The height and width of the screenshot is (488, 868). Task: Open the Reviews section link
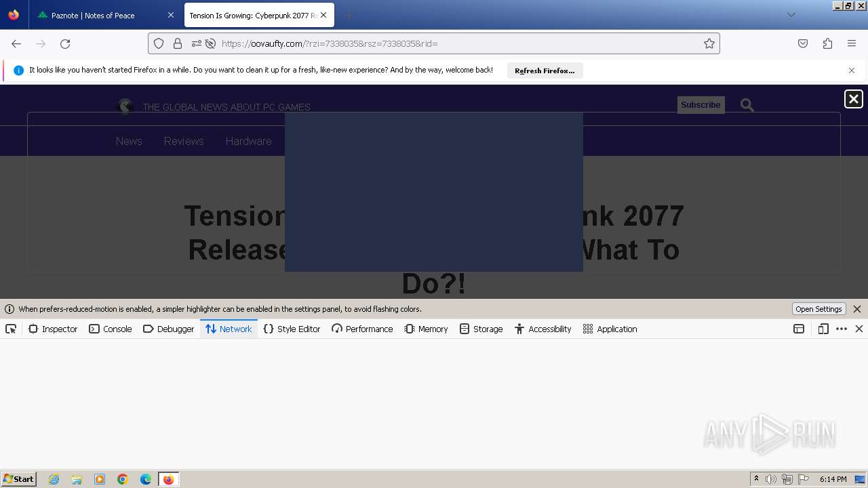184,141
